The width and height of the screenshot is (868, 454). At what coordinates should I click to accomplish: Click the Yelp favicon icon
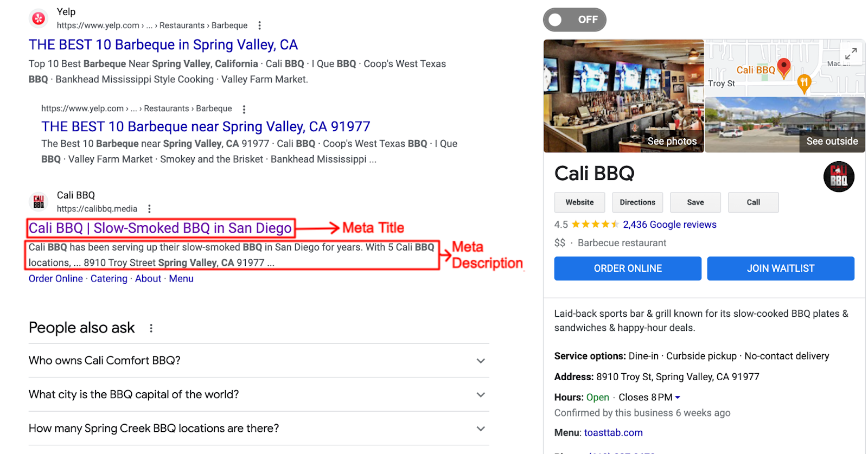point(39,18)
